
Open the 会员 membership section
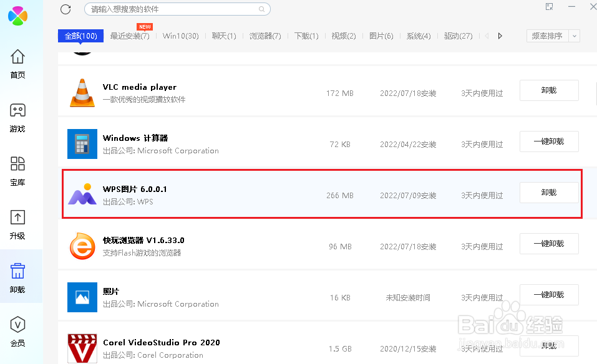click(17, 332)
